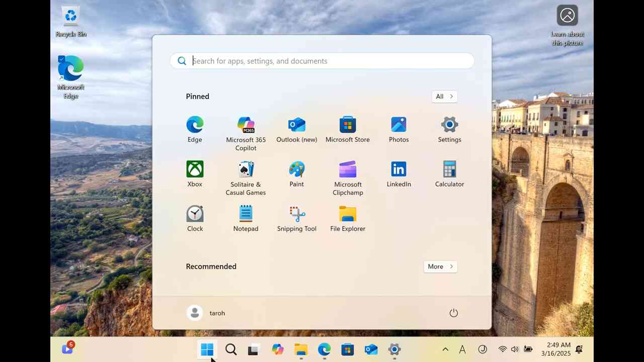Open Snipping Tool
Viewport: 644px width, 362px height.
point(297,219)
